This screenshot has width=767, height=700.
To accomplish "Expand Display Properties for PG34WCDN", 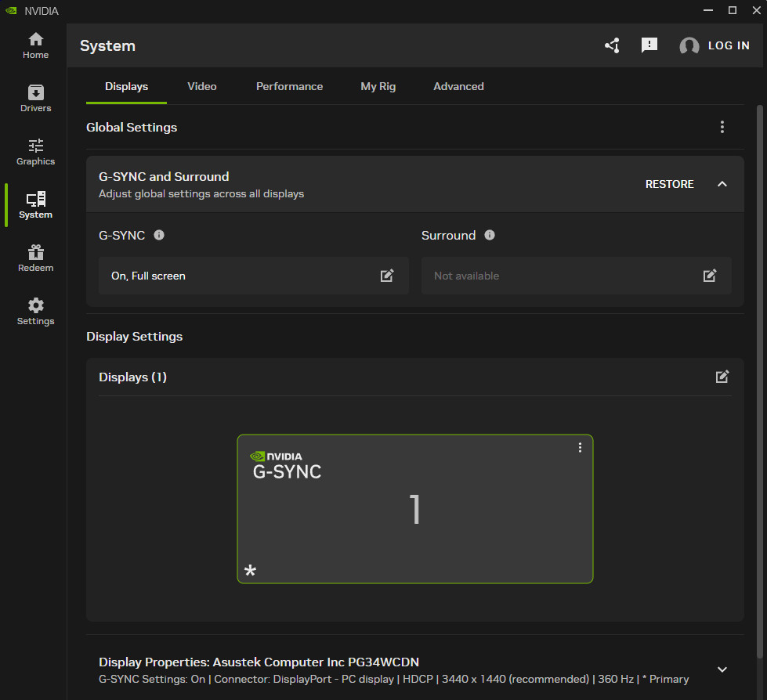I will [x=722, y=669].
